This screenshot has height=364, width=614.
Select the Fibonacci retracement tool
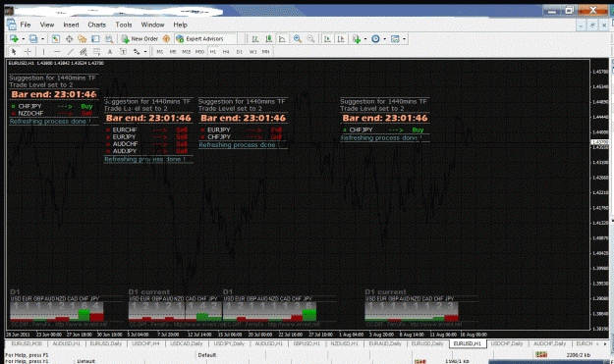96,52
